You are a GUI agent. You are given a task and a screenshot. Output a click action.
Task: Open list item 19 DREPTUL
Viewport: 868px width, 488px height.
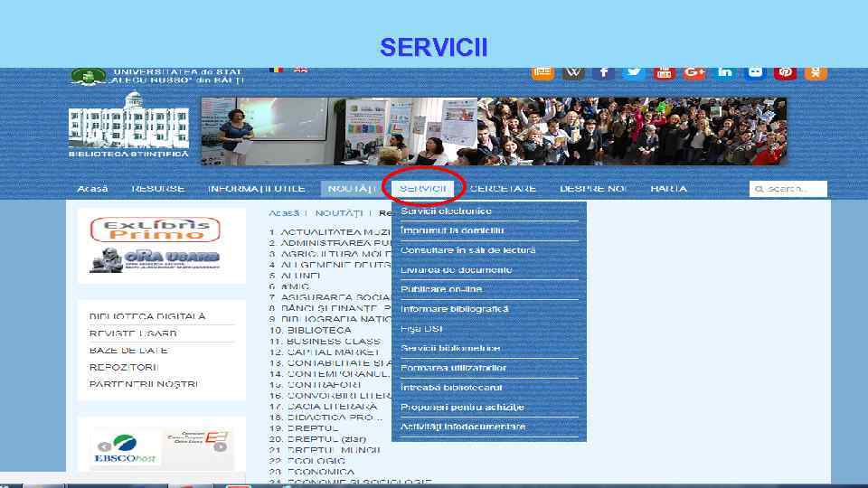click(x=304, y=428)
